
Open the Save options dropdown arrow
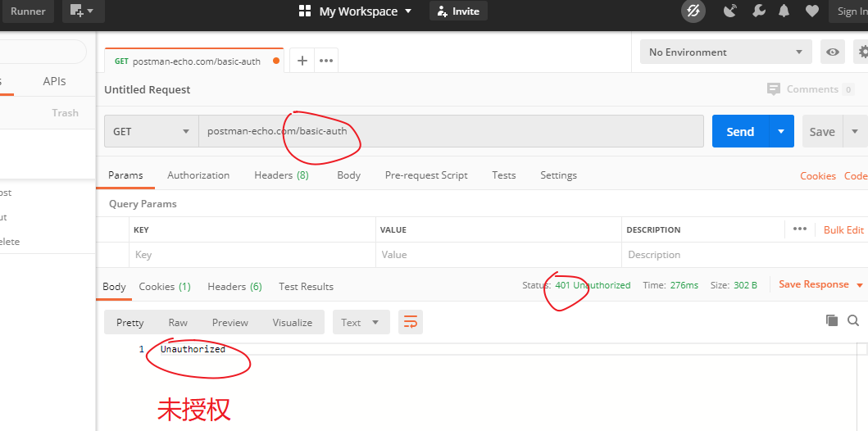point(855,132)
